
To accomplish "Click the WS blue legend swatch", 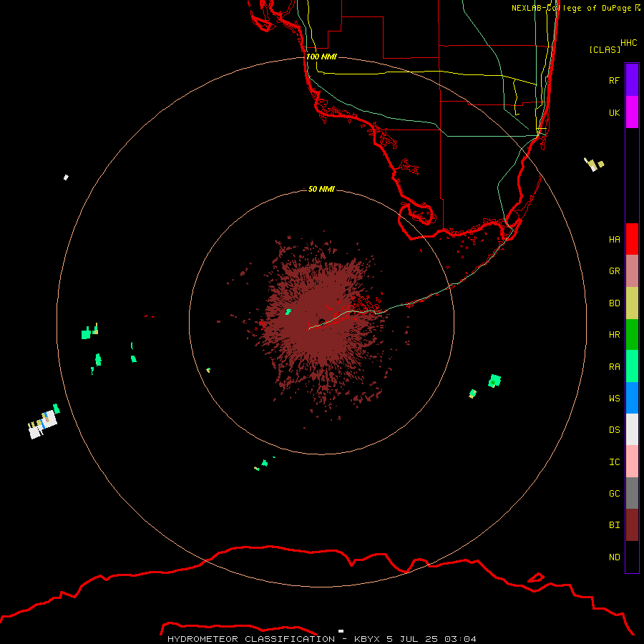I will click(632, 398).
